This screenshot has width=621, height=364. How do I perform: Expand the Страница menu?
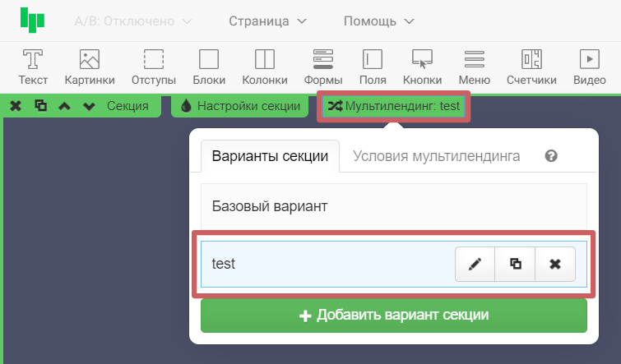click(x=267, y=21)
